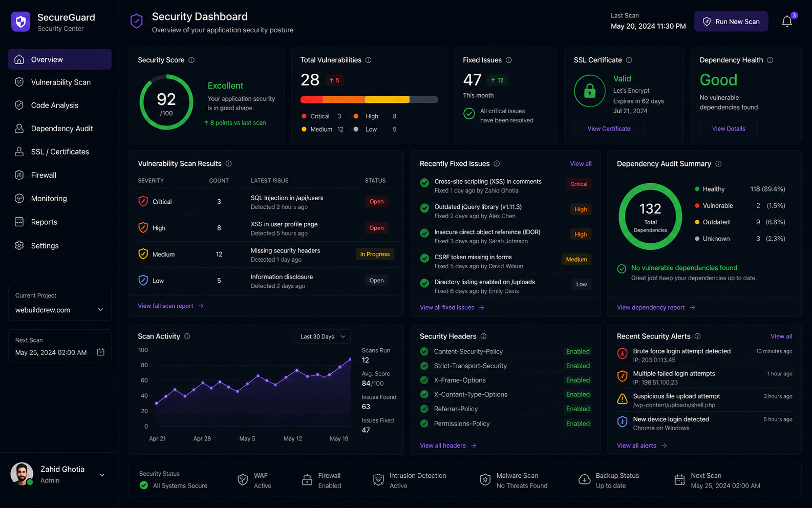Click View Details under Dependency Health
The width and height of the screenshot is (812, 508).
729,129
